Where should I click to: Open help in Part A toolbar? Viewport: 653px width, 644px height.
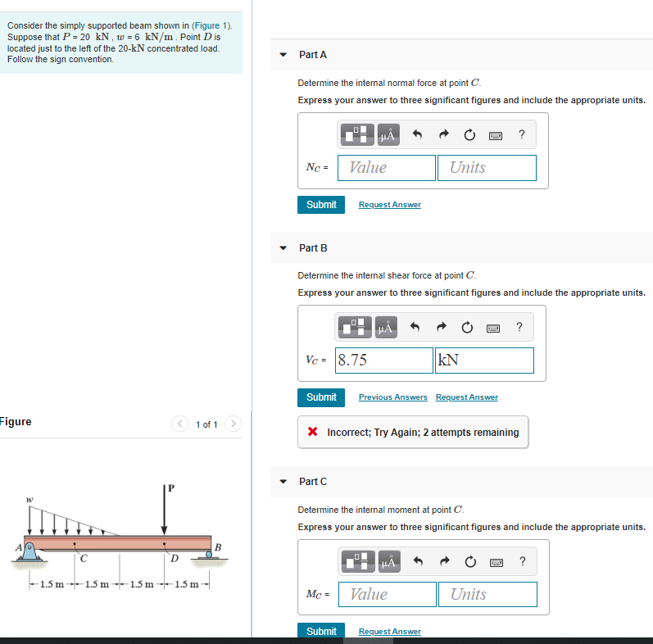(521, 134)
